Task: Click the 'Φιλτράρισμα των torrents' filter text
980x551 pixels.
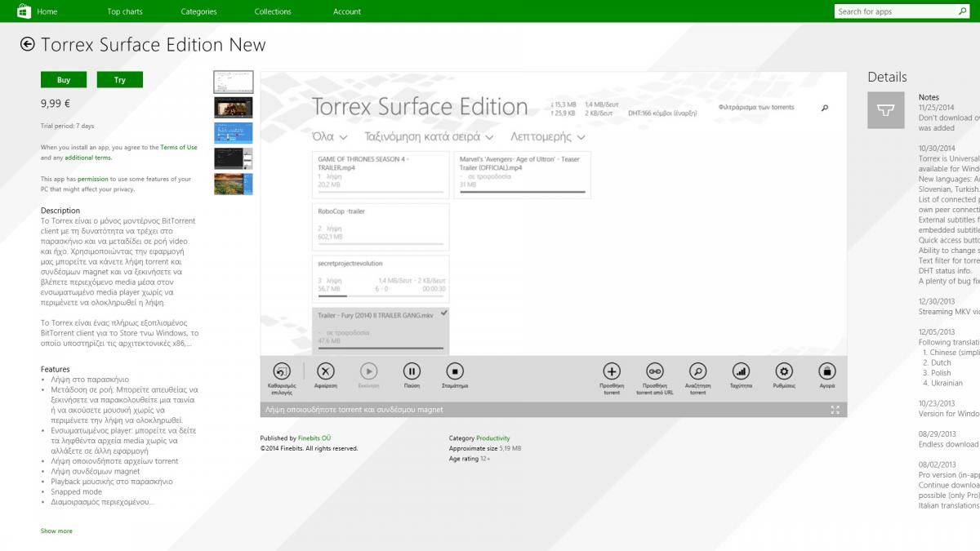Action: (x=756, y=108)
